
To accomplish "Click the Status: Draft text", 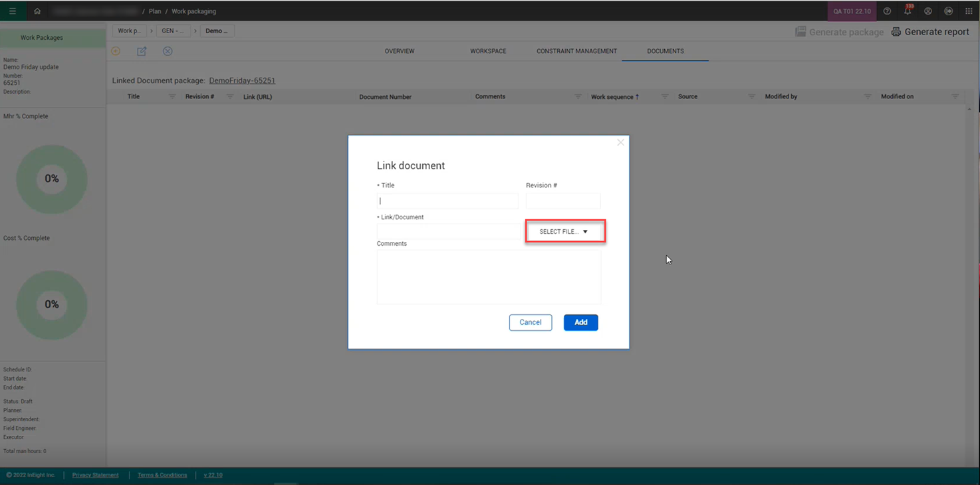I will (x=18, y=401).
